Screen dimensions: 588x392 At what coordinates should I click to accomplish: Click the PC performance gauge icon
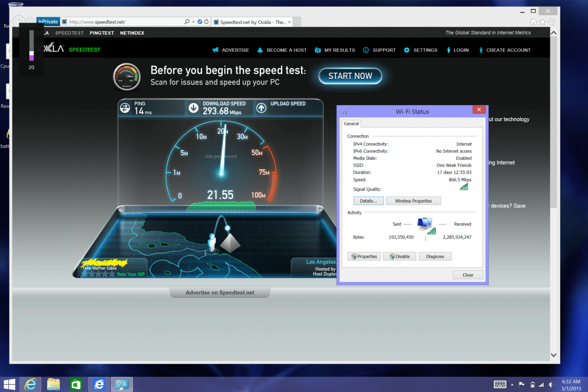(x=127, y=76)
